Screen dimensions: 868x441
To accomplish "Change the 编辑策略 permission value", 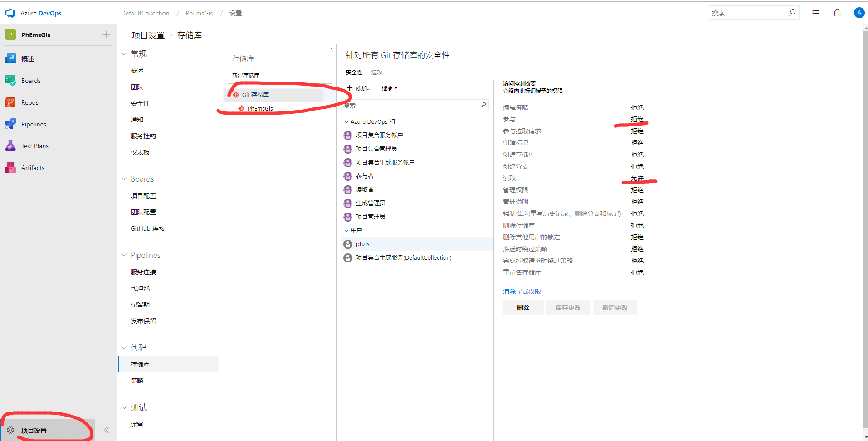I will pos(637,107).
